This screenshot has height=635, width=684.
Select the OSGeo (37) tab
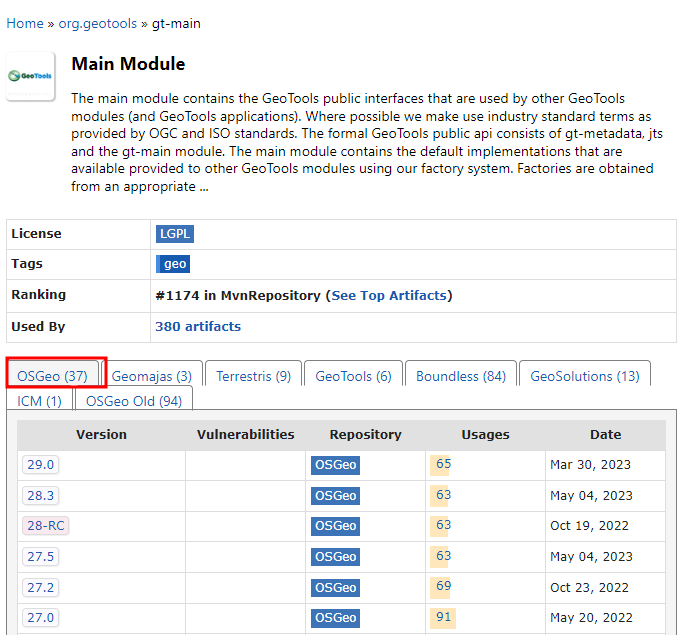tap(52, 376)
